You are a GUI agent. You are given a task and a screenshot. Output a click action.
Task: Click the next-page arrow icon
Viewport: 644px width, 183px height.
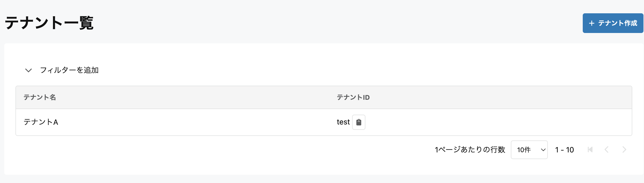625,150
